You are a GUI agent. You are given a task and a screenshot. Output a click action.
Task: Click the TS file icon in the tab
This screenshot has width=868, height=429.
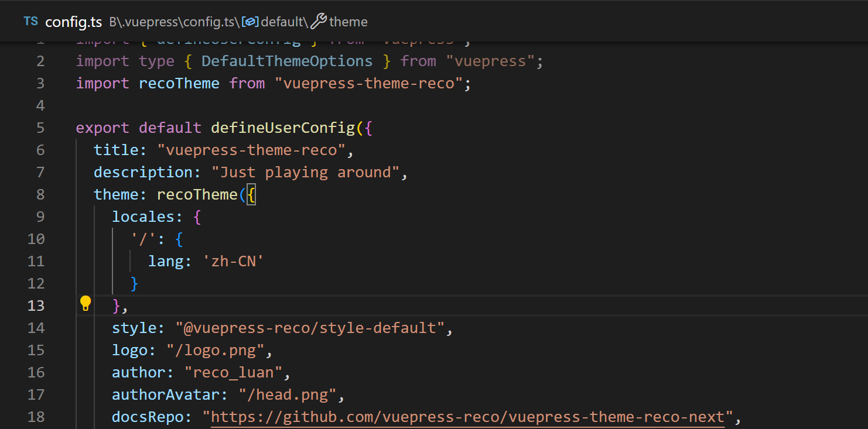30,22
